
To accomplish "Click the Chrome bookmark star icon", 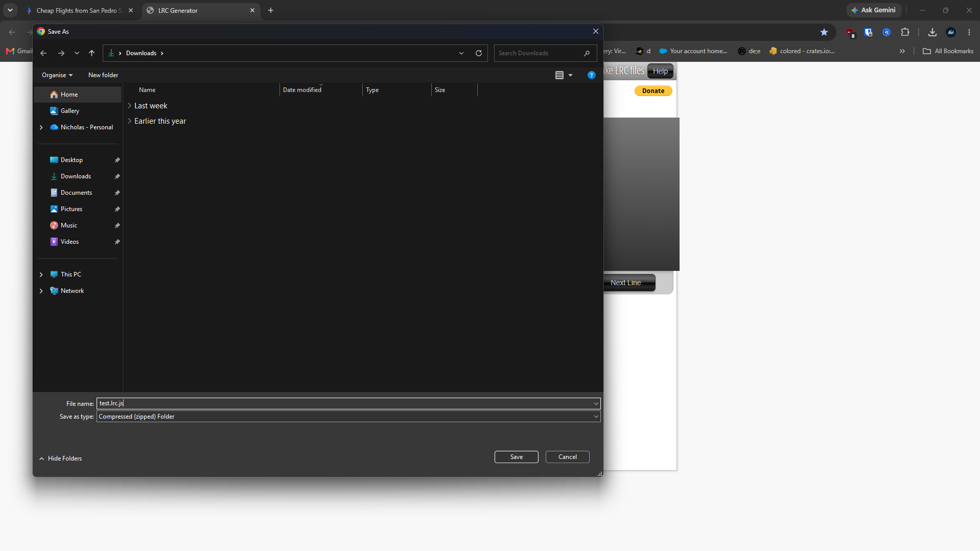I will [x=824, y=32].
